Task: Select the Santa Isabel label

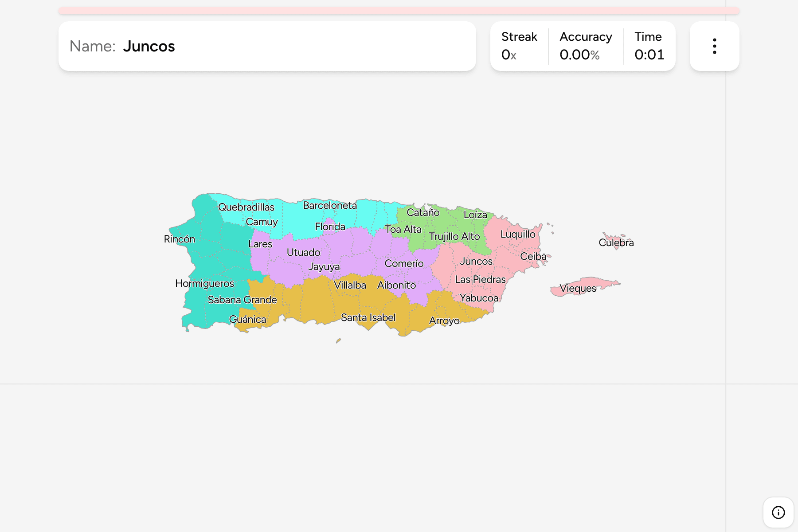Action: tap(368, 317)
